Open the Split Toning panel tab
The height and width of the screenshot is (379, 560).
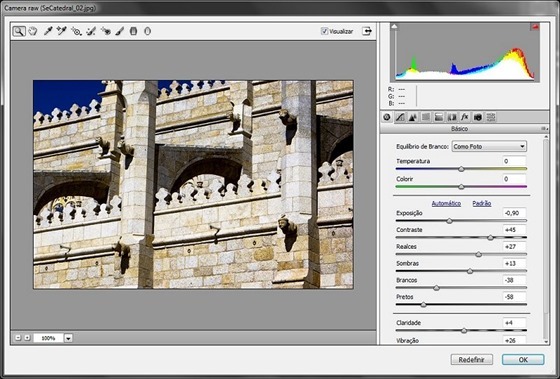[439, 117]
